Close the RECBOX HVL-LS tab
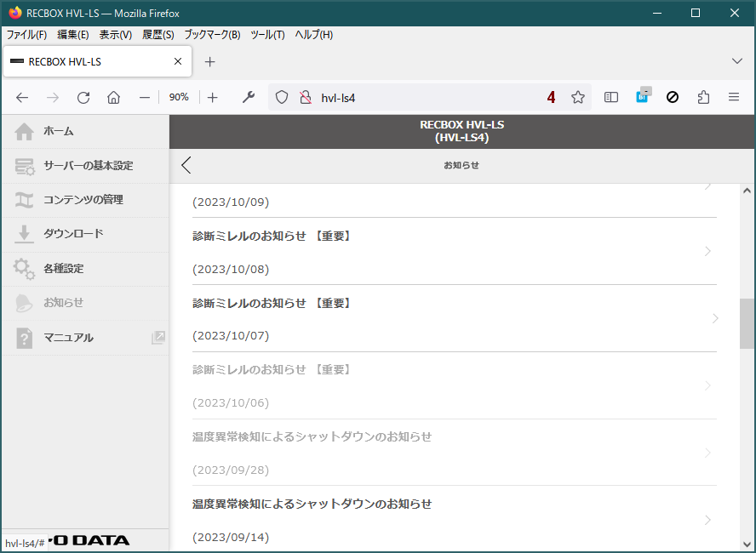The image size is (756, 553). [x=178, y=61]
